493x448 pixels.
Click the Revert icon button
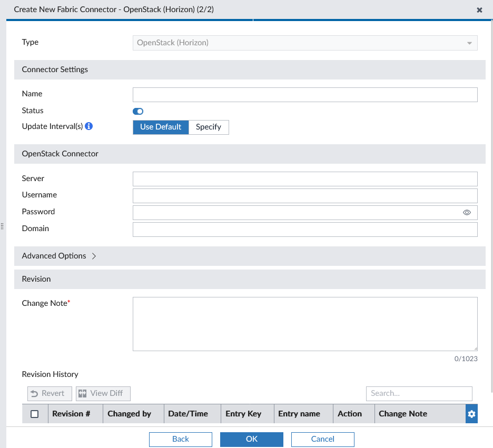(49, 393)
